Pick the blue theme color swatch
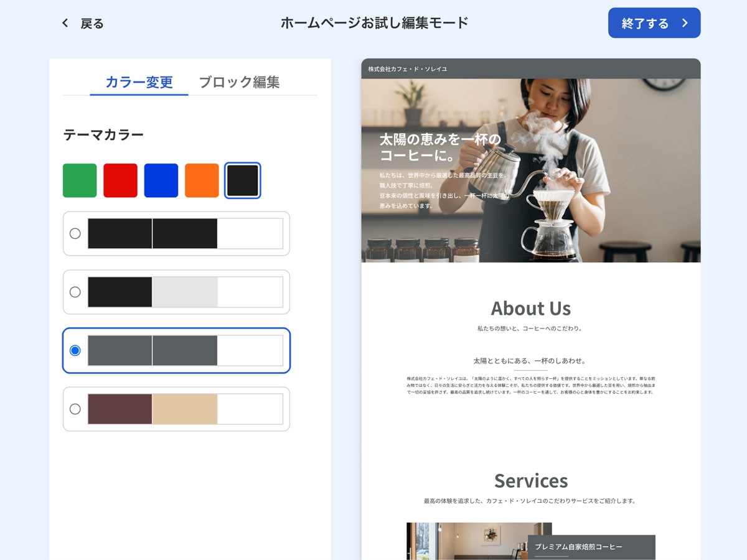 coord(161,180)
